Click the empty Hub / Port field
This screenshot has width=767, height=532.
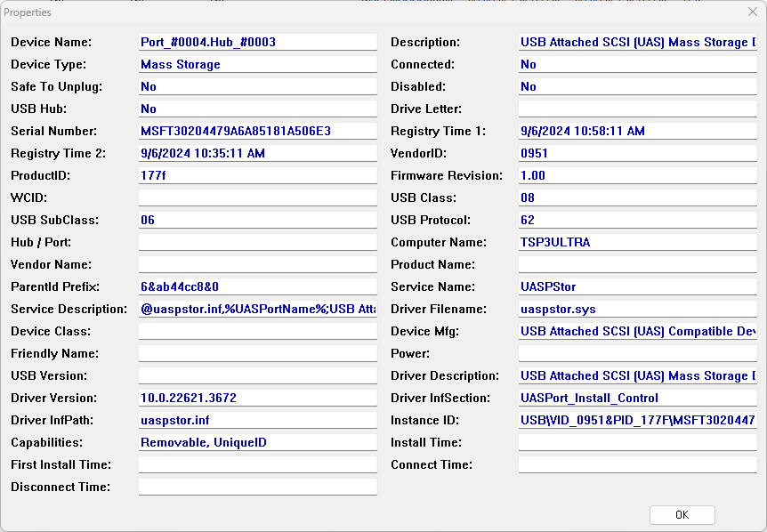pos(258,243)
